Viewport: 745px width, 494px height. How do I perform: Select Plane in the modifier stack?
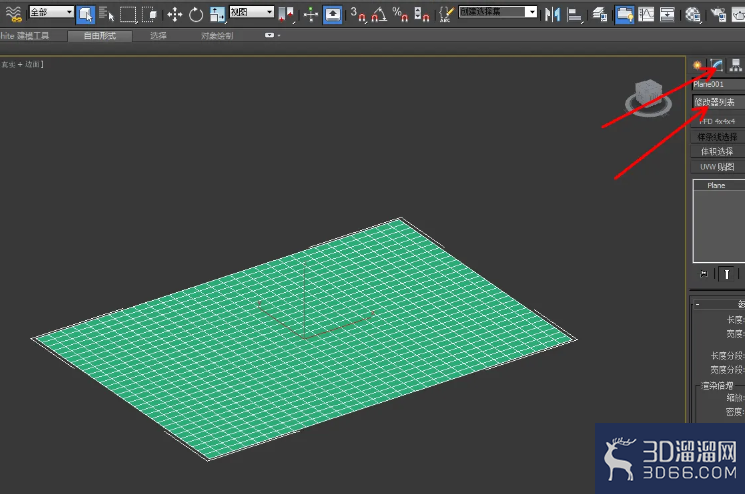click(x=718, y=185)
